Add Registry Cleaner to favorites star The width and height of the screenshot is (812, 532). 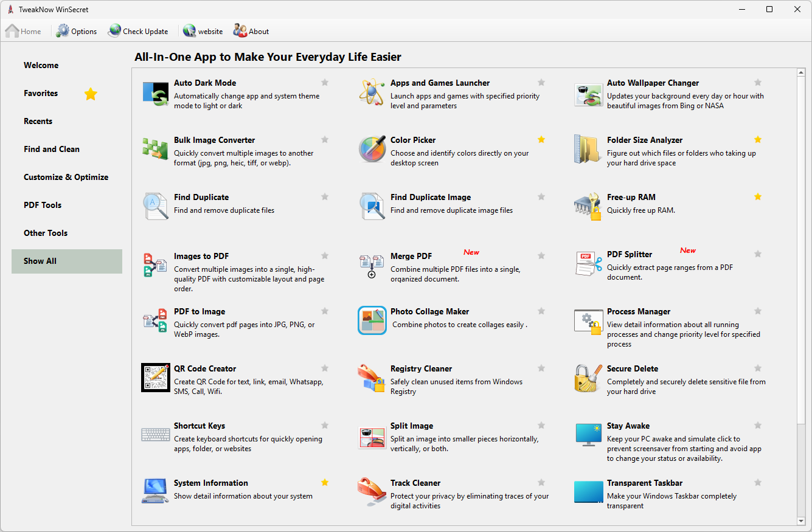point(541,368)
